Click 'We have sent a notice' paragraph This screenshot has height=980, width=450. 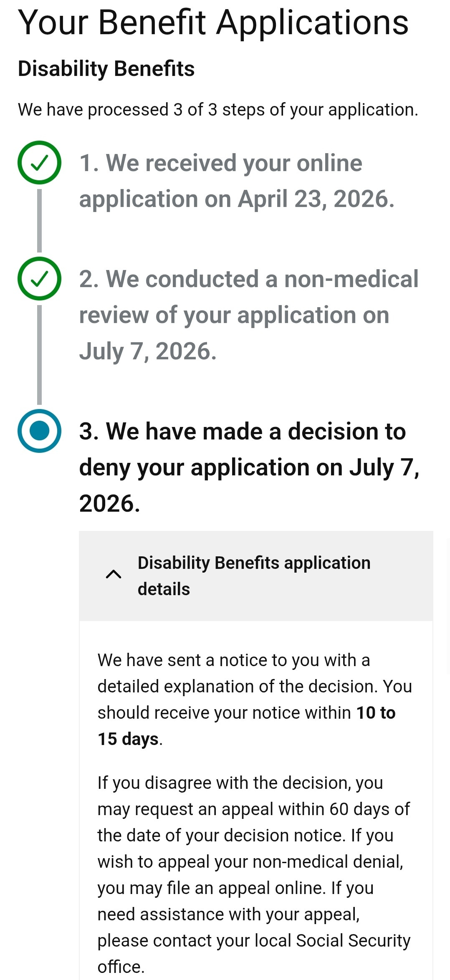pyautogui.click(x=255, y=700)
